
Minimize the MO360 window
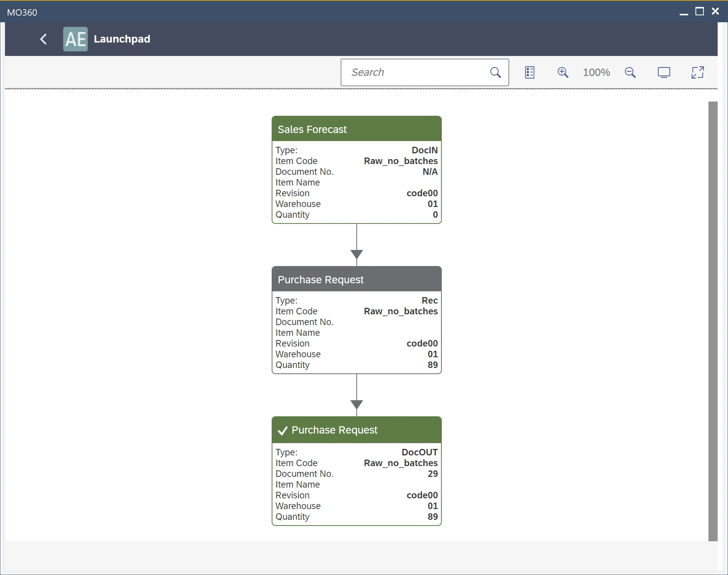(x=684, y=12)
